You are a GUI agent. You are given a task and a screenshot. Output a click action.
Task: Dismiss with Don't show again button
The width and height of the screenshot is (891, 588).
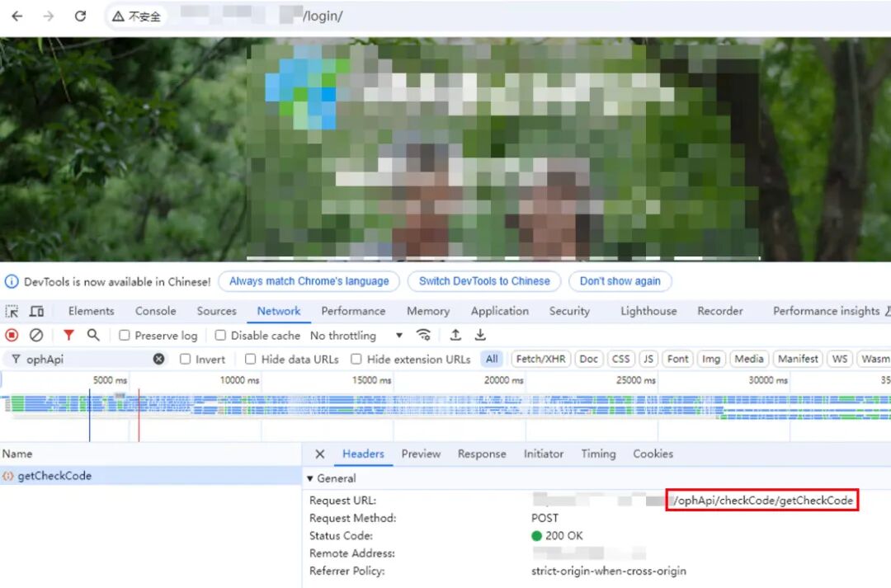[x=620, y=281]
